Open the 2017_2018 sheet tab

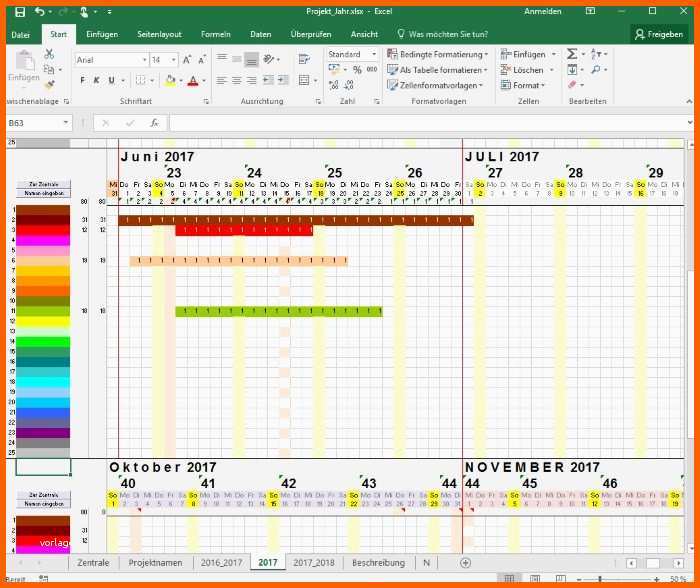click(313, 563)
